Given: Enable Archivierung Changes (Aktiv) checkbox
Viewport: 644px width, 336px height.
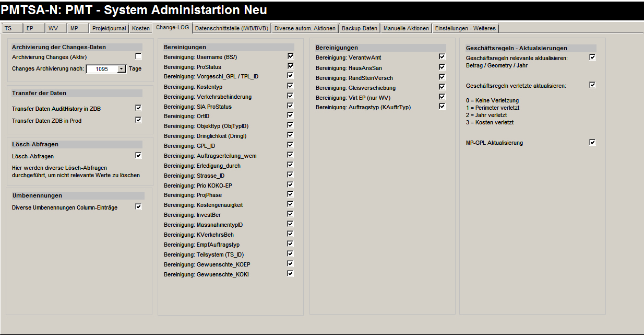Looking at the screenshot, I should point(138,56).
